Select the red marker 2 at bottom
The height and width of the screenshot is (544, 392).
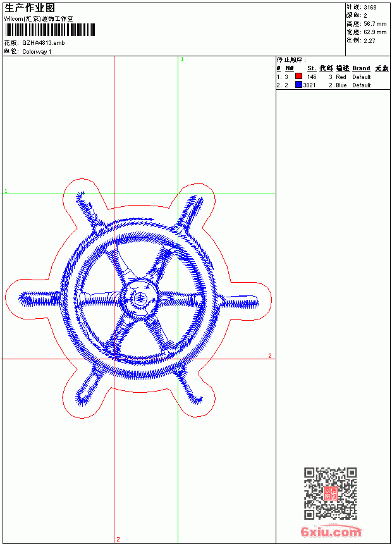pos(118,539)
